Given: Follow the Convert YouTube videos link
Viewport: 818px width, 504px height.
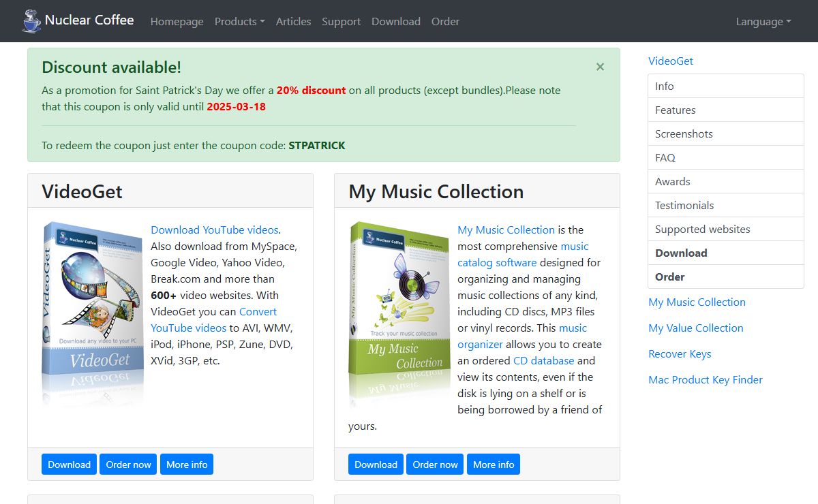Looking at the screenshot, I should pyautogui.click(x=213, y=319).
